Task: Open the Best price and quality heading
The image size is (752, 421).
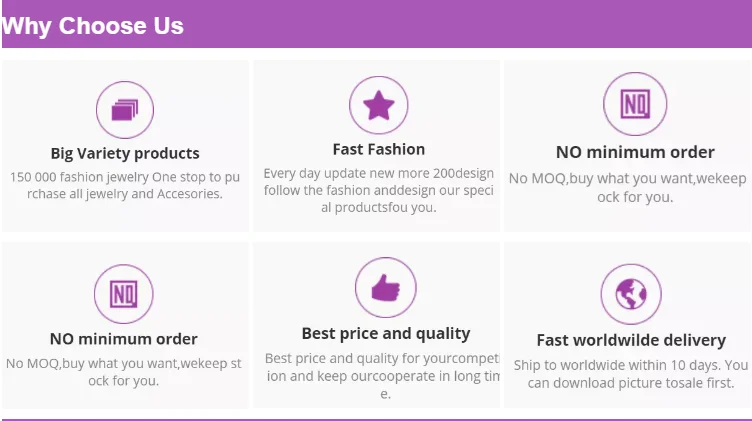Action: 385,334
